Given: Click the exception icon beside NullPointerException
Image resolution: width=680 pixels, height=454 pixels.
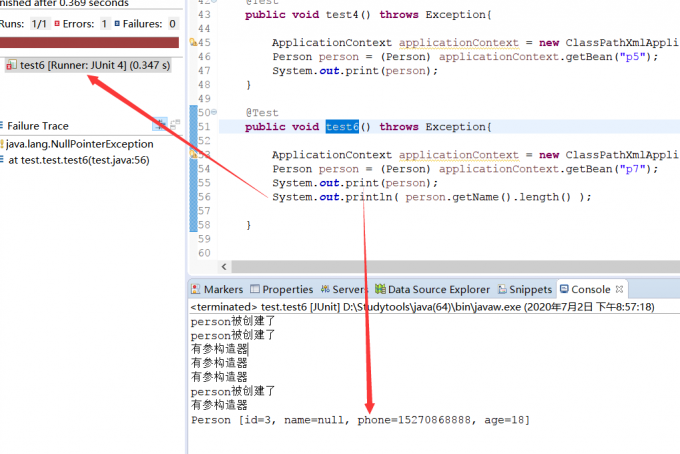Looking at the screenshot, I should 2,144.
